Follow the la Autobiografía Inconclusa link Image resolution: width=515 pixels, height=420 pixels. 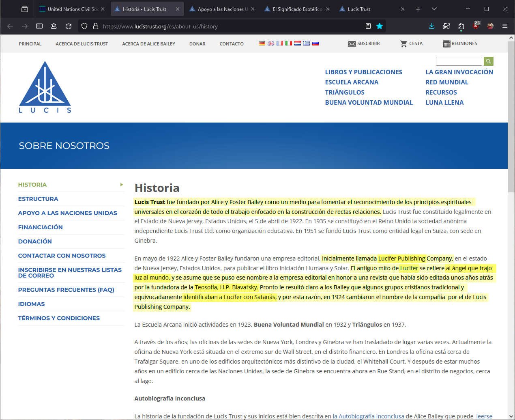click(x=368, y=416)
